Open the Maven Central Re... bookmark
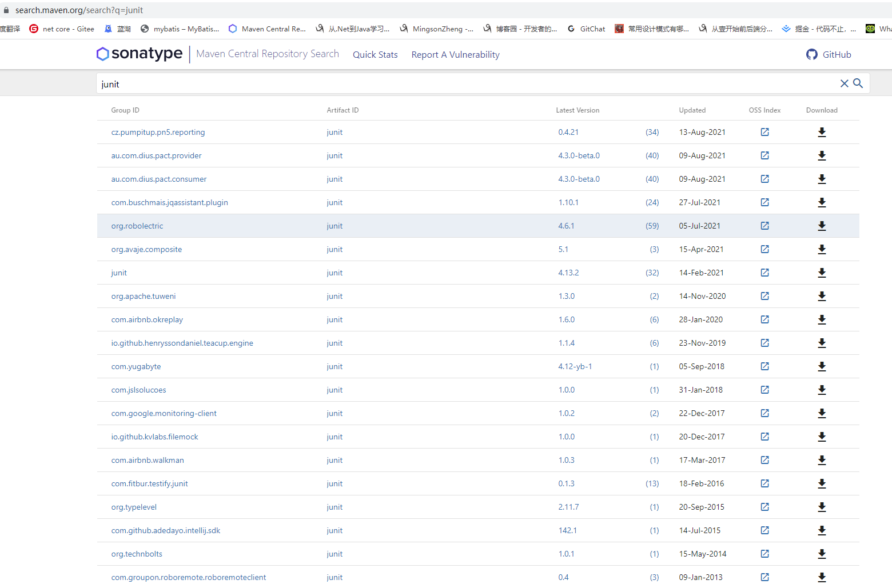Image resolution: width=892 pixels, height=588 pixels. tap(267, 29)
